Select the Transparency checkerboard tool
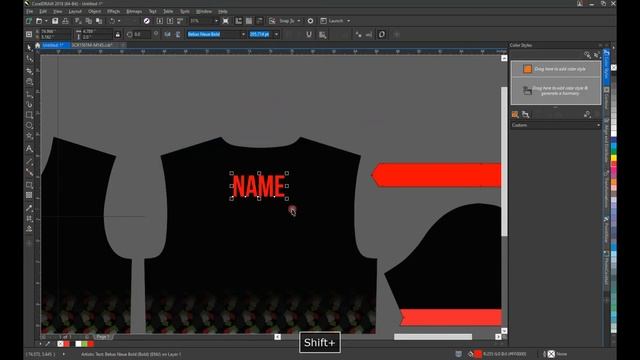The image size is (640, 360). [x=29, y=196]
